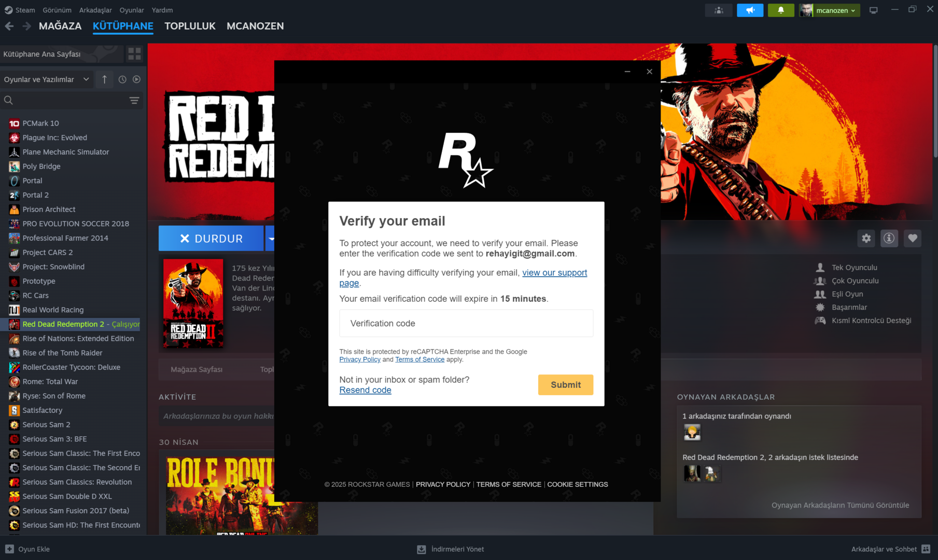Image resolution: width=938 pixels, height=560 pixels.
Task: Click PRIVACY POLICY in the Rockstar footer
Action: 443,484
